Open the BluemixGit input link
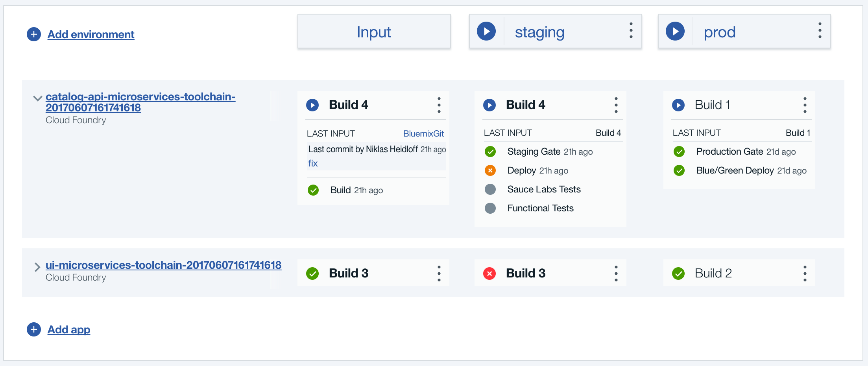The image size is (868, 366). pos(423,133)
